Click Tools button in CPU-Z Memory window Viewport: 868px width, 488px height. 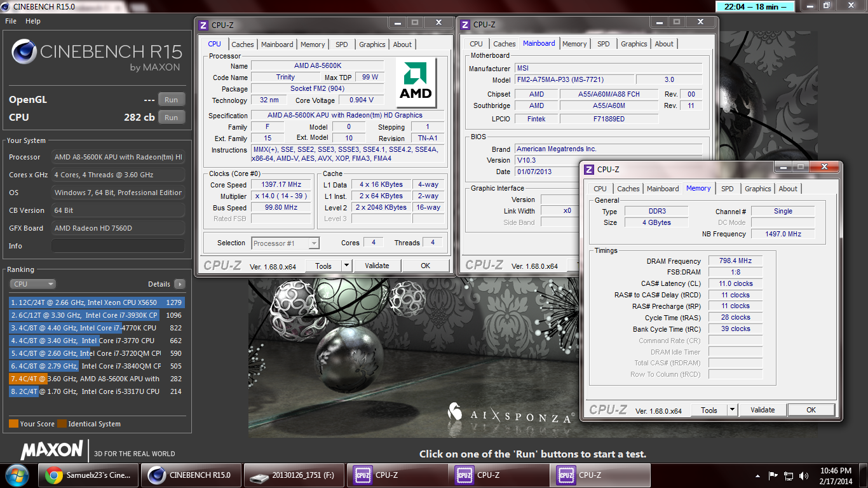(x=709, y=410)
